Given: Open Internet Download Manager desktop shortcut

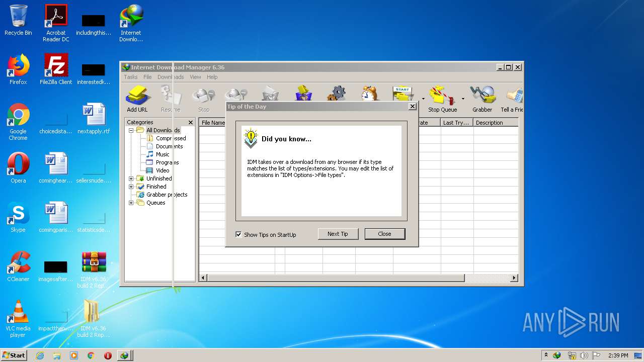Looking at the screenshot, I should pyautogui.click(x=131, y=23).
